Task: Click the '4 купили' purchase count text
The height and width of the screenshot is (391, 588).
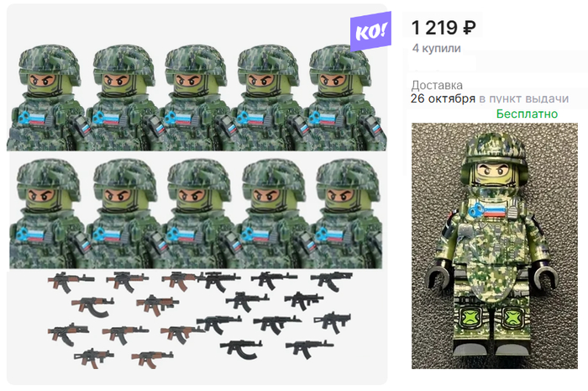Action: (x=437, y=48)
